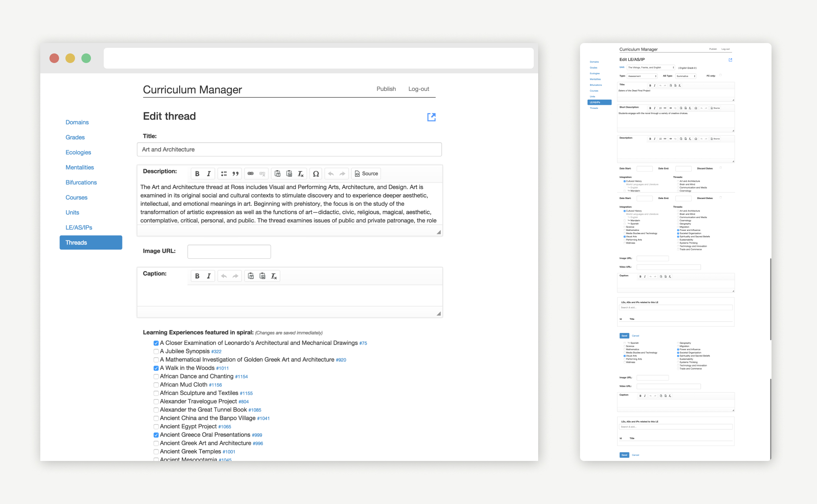
Task: Click Remove Format in Description toolbar
Action: [301, 174]
